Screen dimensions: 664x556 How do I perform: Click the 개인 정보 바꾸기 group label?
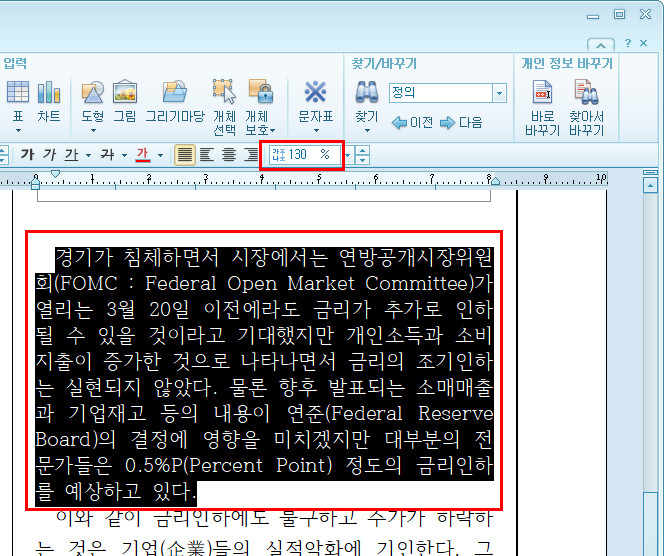[x=567, y=64]
